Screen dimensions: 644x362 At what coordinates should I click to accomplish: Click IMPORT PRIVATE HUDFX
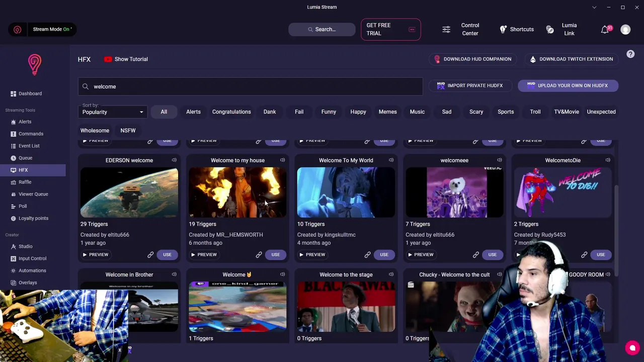tap(470, 85)
